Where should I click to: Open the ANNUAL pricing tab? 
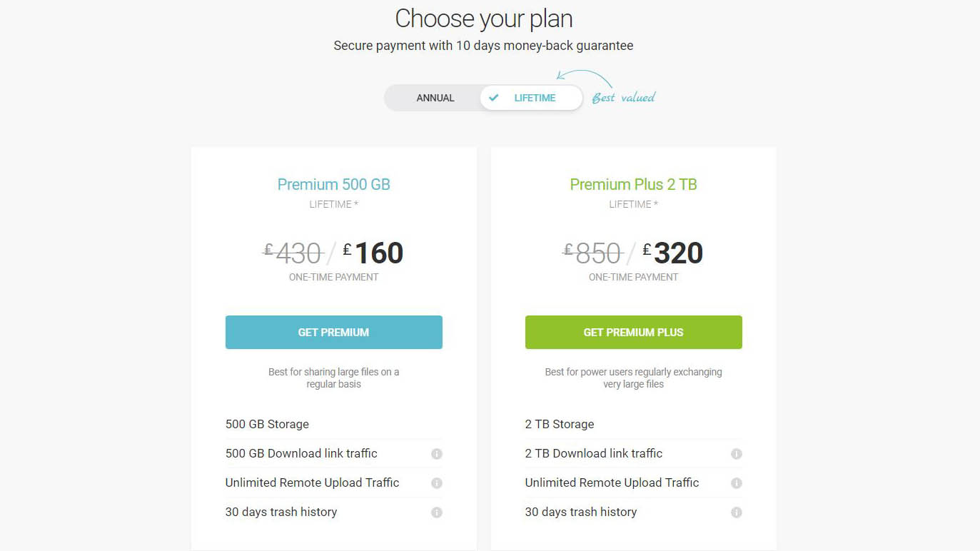435,98
